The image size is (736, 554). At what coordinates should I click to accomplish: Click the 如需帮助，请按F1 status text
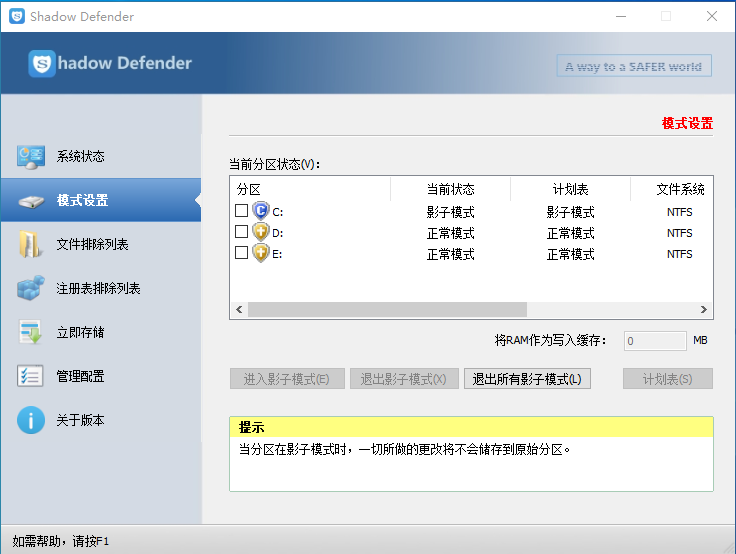pyautogui.click(x=61, y=541)
